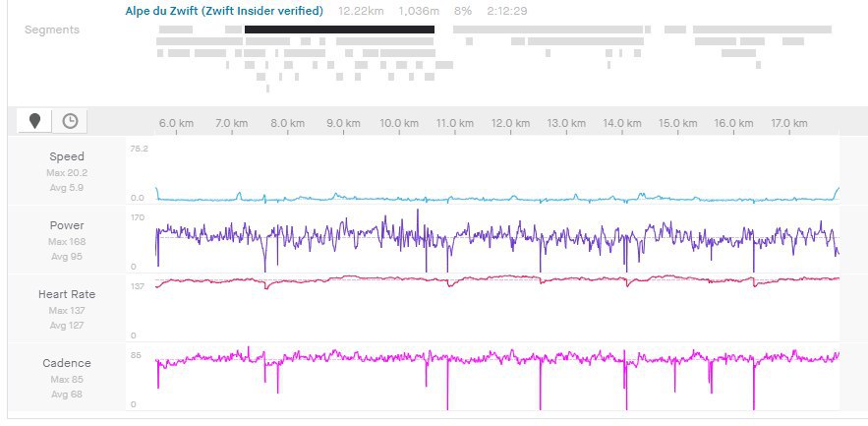Click the 170 power axis label

(138, 217)
